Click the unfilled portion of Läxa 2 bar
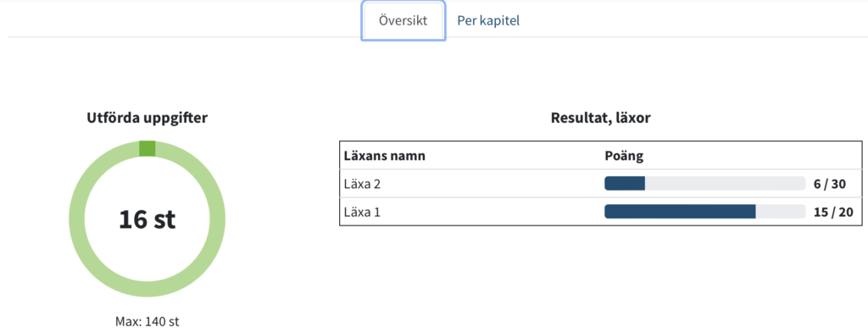 click(x=726, y=184)
